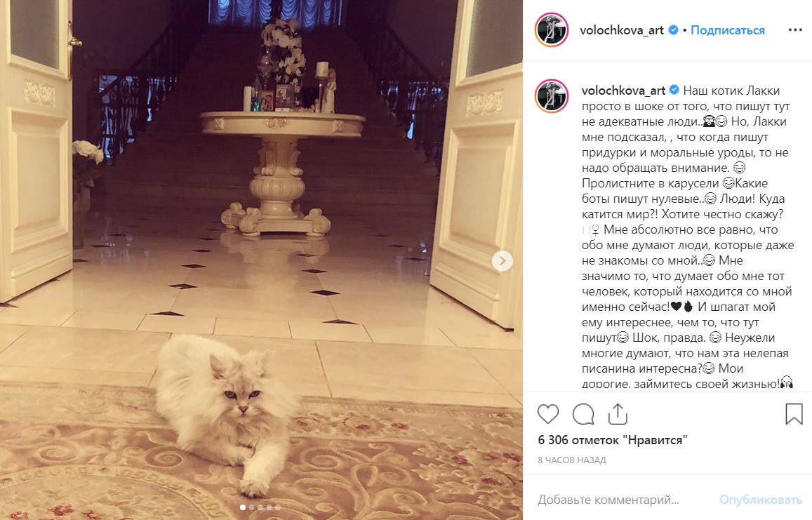
Task: Click the verified badge in header
Action: (x=673, y=30)
